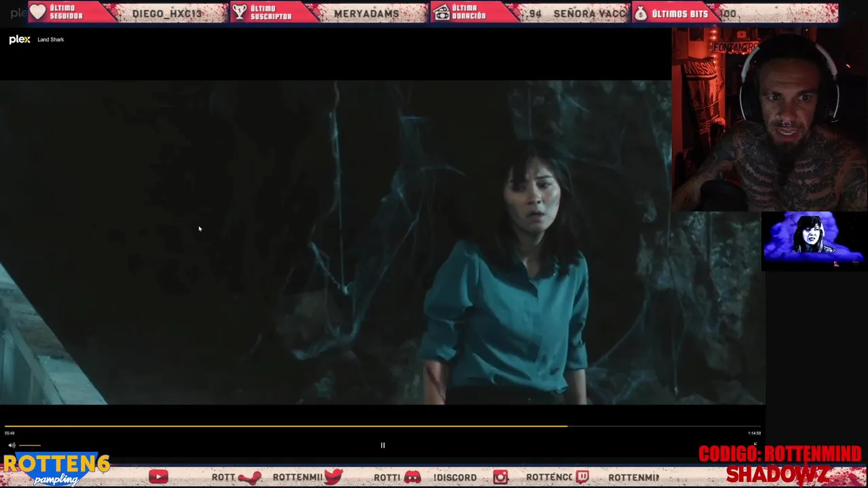Click the Twitter bird icon in bottom banner
The width and height of the screenshot is (868, 488).
(x=333, y=476)
